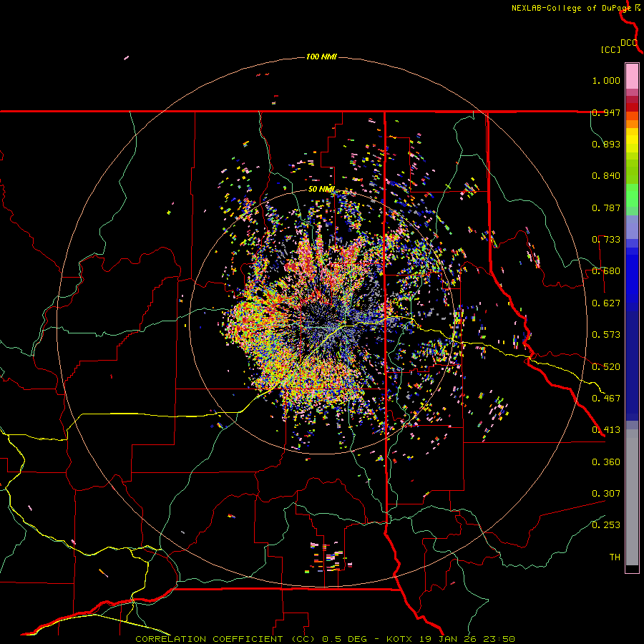This screenshot has height=644, width=644.
Task: Click the 0.520 color scale value
Action: pyautogui.click(x=606, y=367)
